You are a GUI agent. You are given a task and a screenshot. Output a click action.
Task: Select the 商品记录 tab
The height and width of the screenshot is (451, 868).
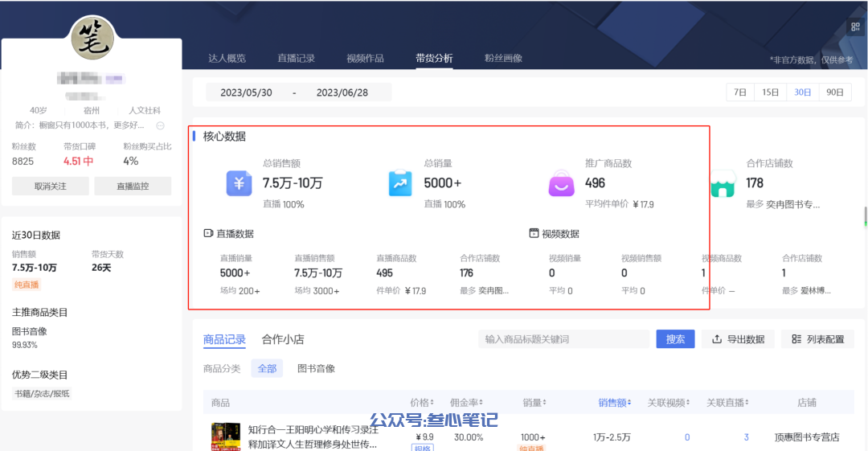(224, 339)
